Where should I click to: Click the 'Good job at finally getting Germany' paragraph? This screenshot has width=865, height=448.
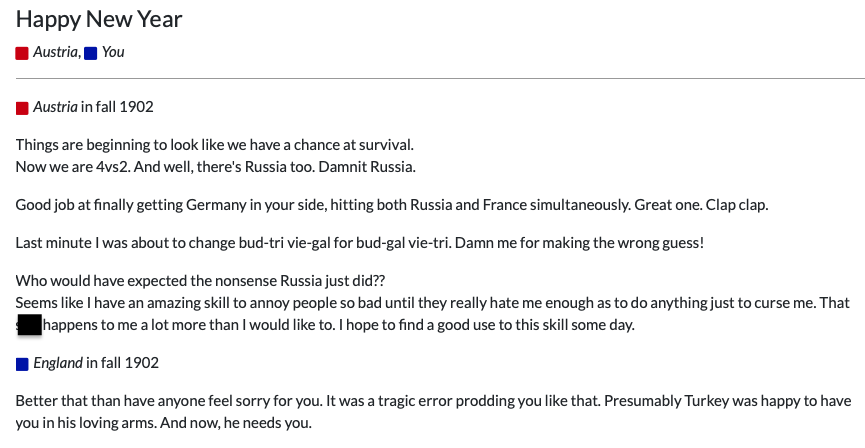pos(392,205)
